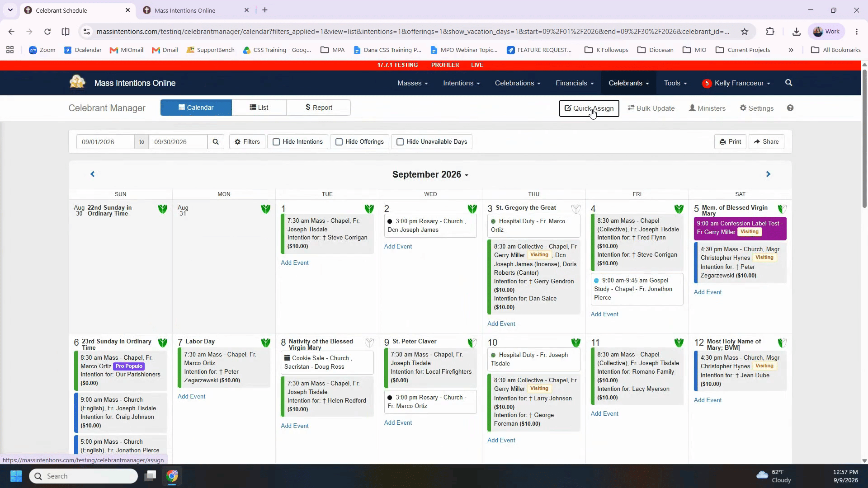This screenshot has height=488, width=868.
Task: Open Chrome extensions puzzle icon
Action: 770,32
